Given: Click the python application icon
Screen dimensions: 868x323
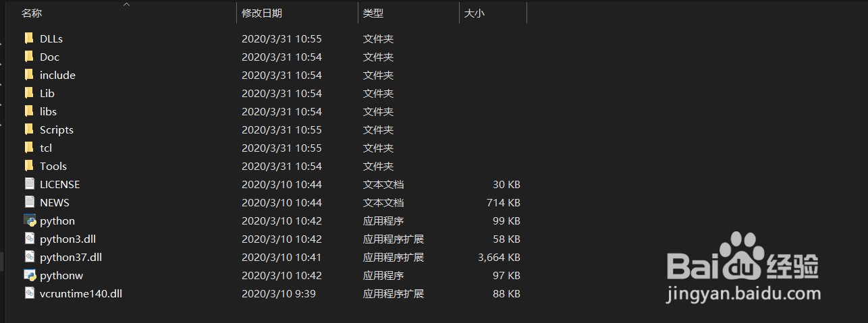Looking at the screenshot, I should tap(29, 221).
